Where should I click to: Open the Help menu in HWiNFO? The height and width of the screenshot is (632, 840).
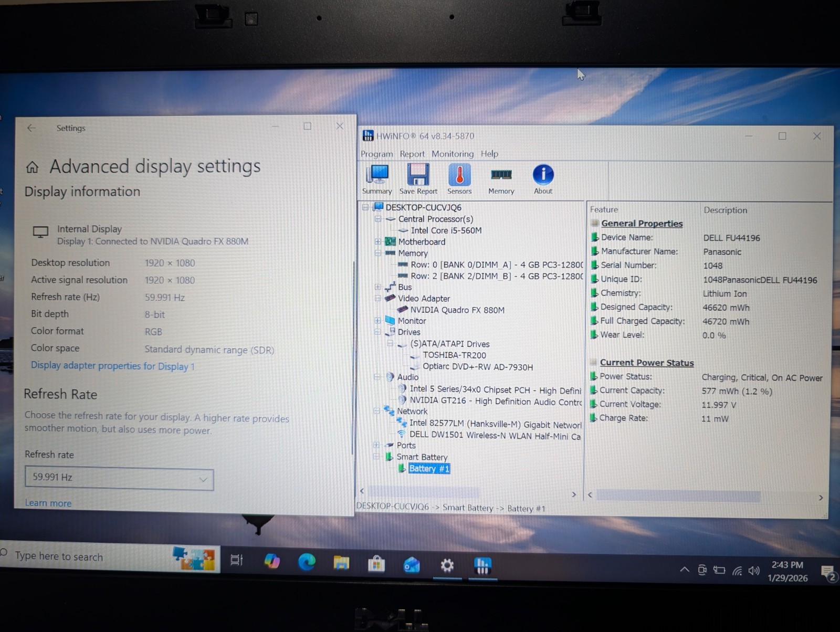pyautogui.click(x=489, y=154)
